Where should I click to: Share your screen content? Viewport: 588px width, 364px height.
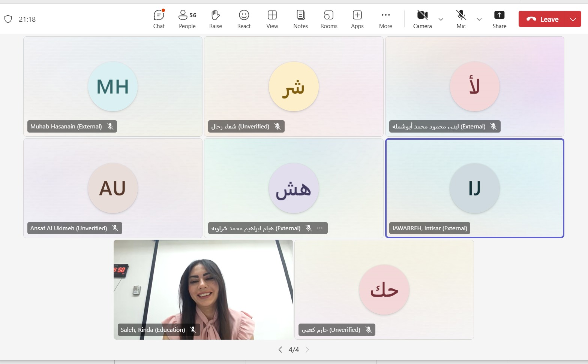click(x=499, y=19)
